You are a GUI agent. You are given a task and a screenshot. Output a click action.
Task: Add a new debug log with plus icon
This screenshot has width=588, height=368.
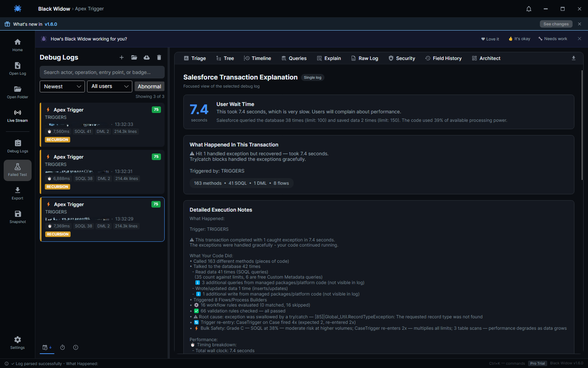[122, 57]
